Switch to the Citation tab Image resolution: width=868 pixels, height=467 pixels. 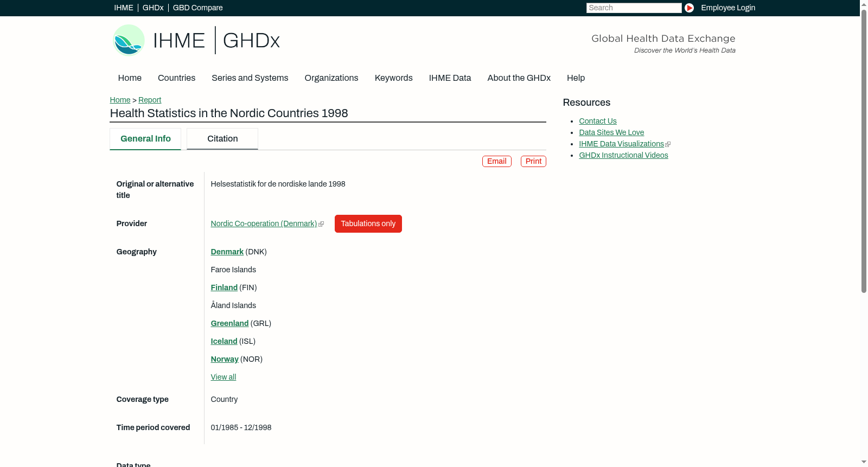[222, 139]
